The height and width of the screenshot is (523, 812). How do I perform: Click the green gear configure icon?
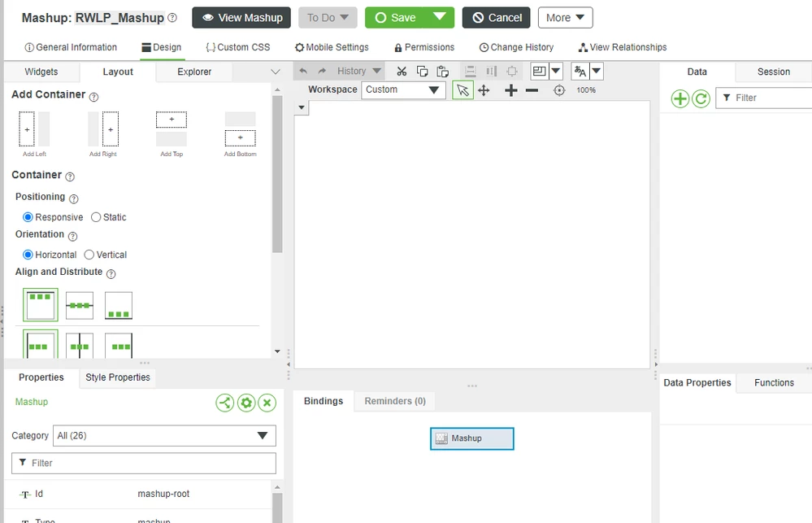pyautogui.click(x=246, y=403)
